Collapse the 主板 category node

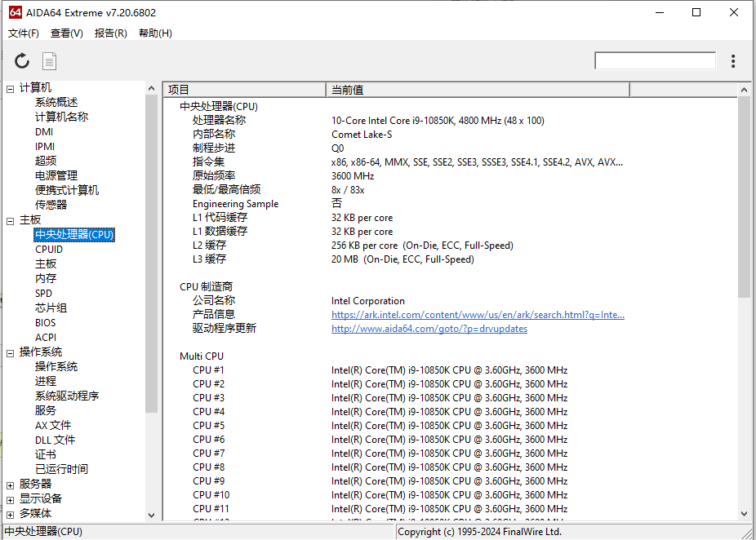[10, 221]
